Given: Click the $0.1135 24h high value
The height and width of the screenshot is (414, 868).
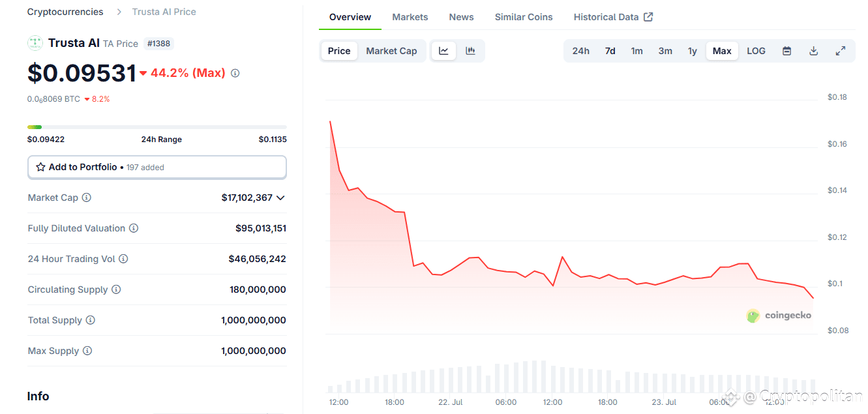Looking at the screenshot, I should (x=273, y=139).
